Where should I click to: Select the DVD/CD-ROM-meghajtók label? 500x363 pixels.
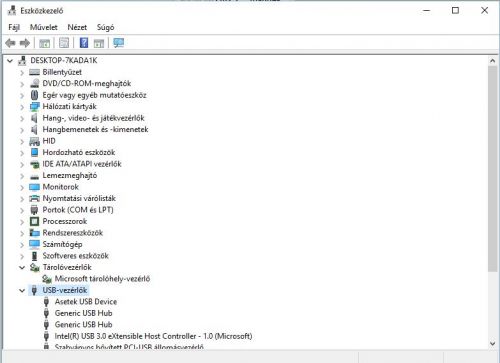[87, 83]
